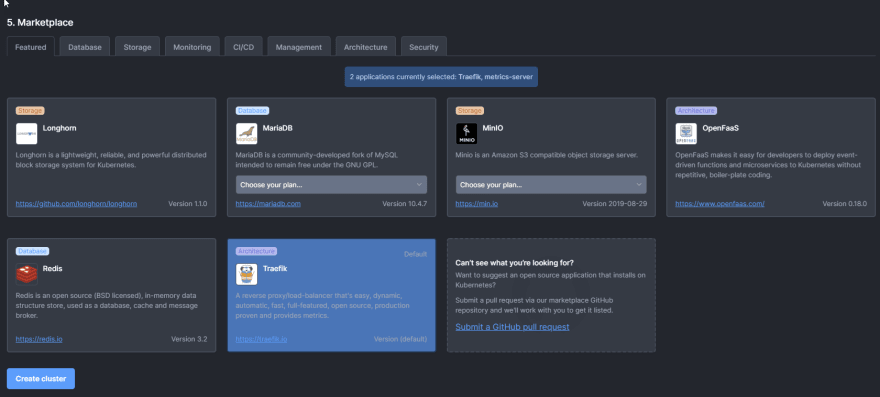
Task: Click the OpenFaaS logo icon
Action: pos(686,134)
